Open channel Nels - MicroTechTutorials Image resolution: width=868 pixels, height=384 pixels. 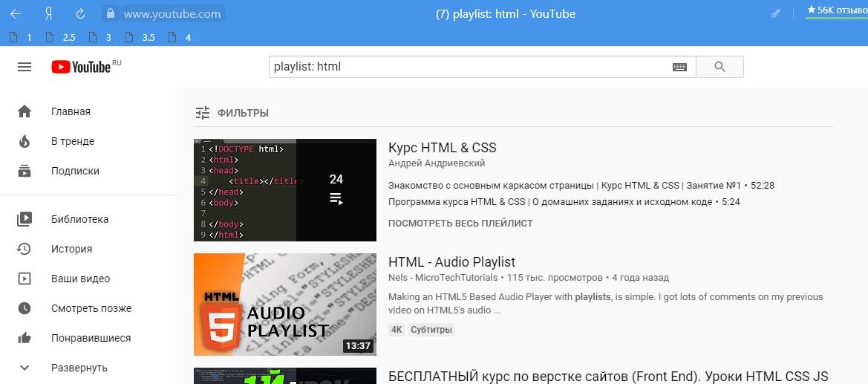(x=443, y=277)
